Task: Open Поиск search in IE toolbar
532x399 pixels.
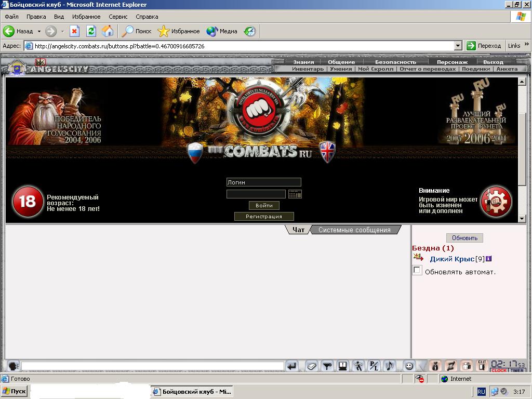Action: coord(137,31)
